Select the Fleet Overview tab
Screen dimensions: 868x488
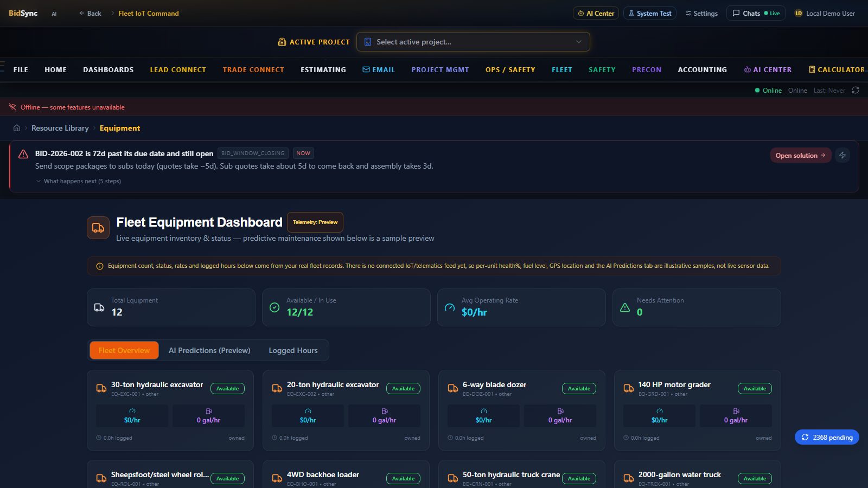[x=124, y=350]
